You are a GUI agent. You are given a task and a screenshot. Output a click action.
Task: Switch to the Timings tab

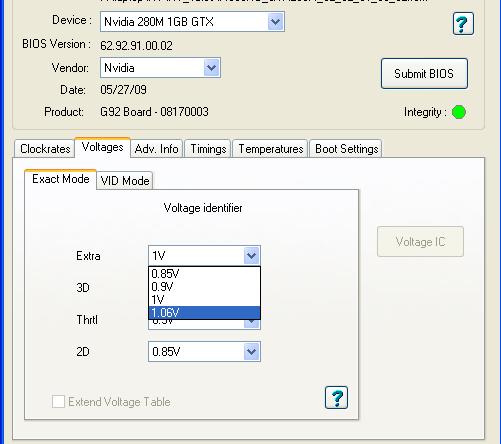click(x=208, y=149)
